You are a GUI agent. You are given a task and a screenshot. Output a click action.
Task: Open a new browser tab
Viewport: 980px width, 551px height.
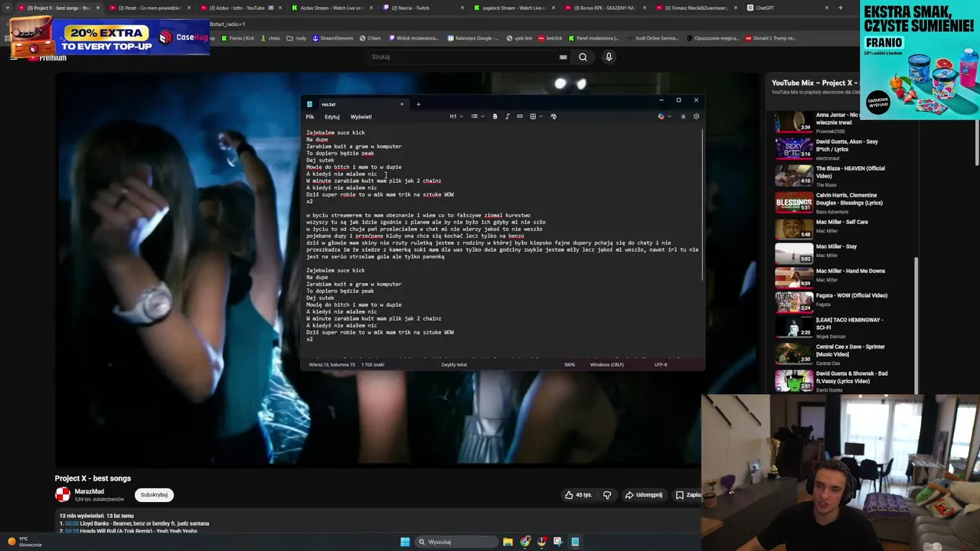click(x=840, y=8)
